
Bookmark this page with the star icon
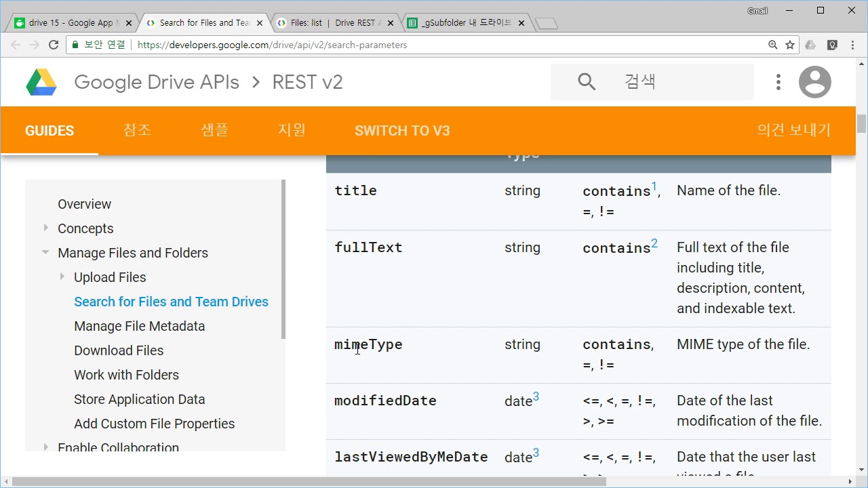click(790, 45)
